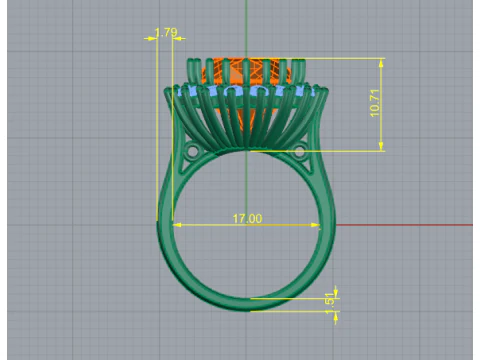Image resolution: width=480 pixels, height=360 pixels.
Task: Select the 10.71 height dimension text
Action: click(375, 103)
